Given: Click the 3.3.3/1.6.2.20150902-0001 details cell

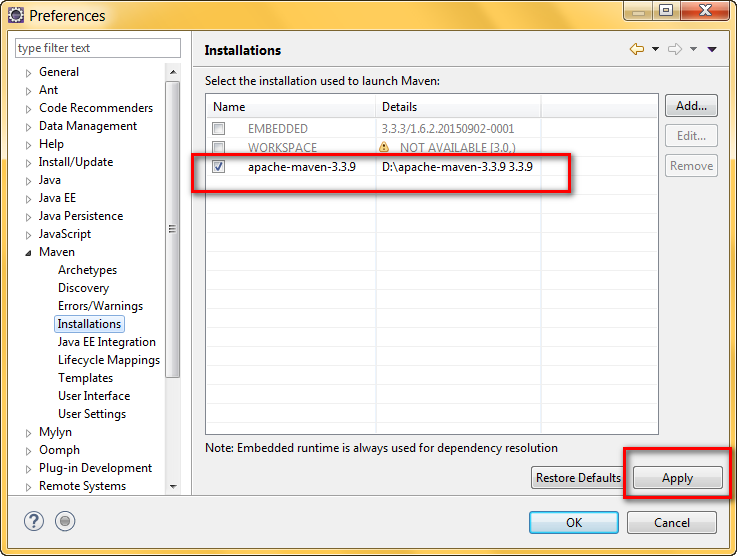Looking at the screenshot, I should (x=447, y=129).
